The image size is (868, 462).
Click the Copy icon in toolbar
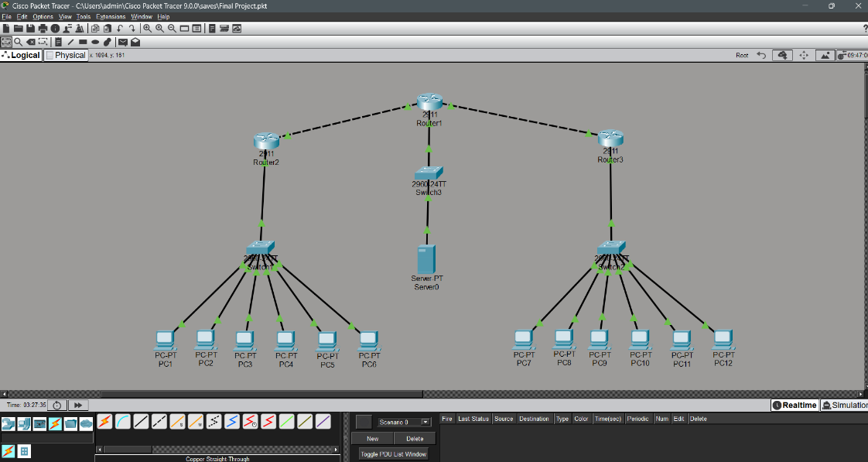pyautogui.click(x=95, y=29)
